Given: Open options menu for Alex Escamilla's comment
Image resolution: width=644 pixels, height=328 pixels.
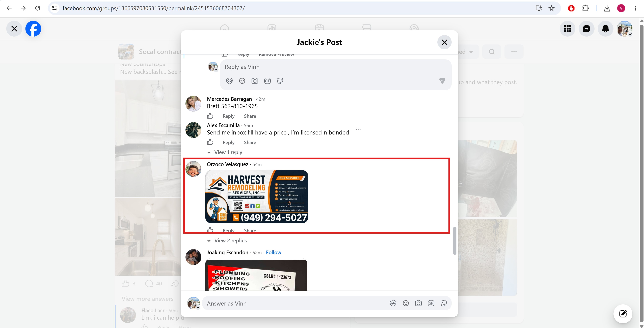Looking at the screenshot, I should [x=358, y=129].
